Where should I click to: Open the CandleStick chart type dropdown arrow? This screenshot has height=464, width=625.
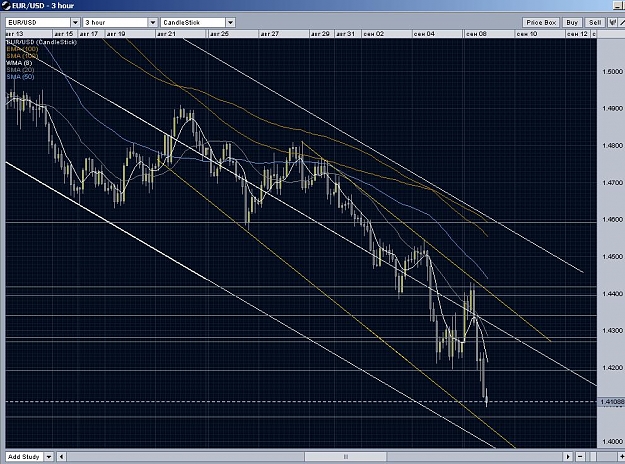(x=230, y=22)
